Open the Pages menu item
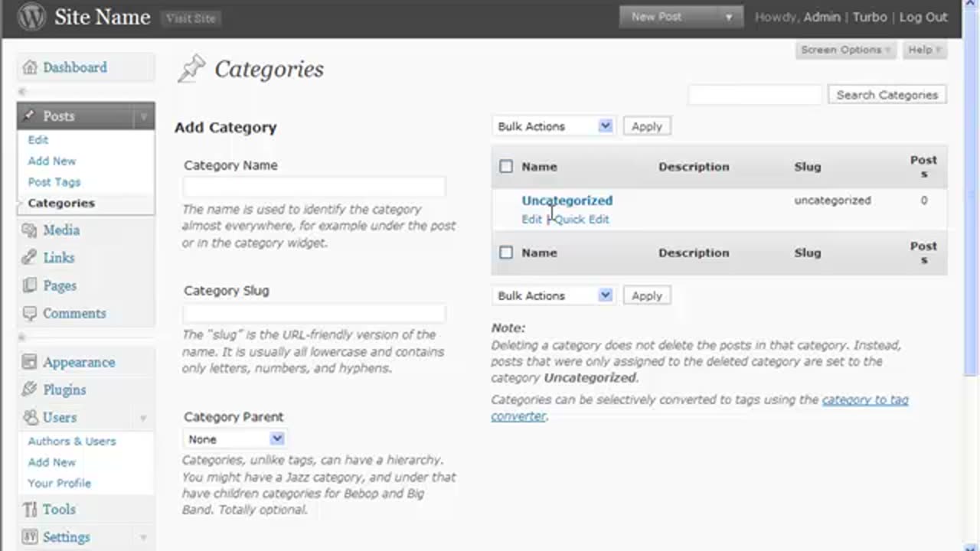This screenshot has width=980, height=551. point(60,285)
